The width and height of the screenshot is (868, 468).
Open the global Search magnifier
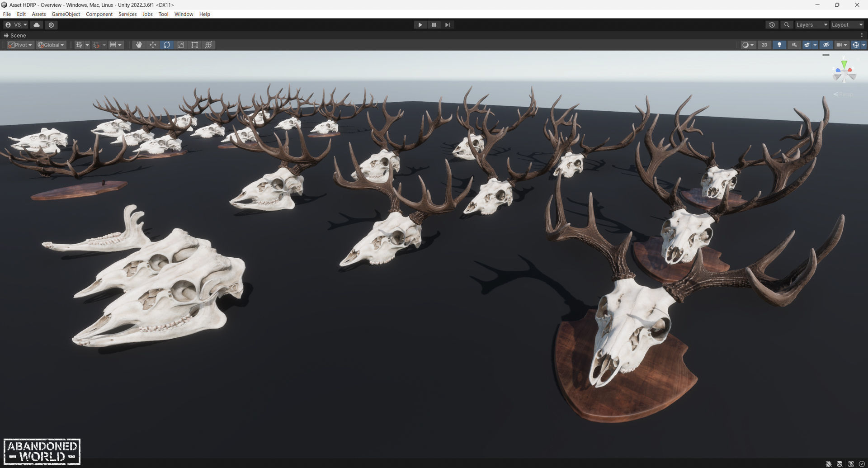[x=787, y=25]
